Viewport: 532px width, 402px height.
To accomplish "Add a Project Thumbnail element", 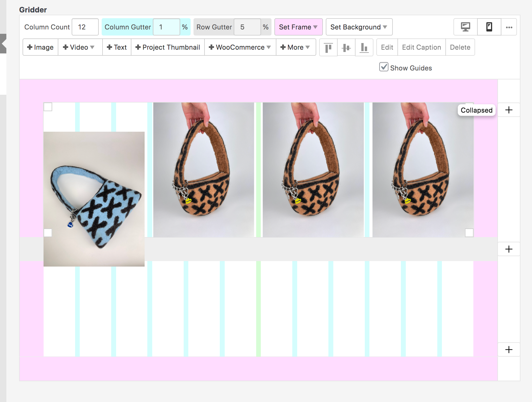I will (x=168, y=47).
